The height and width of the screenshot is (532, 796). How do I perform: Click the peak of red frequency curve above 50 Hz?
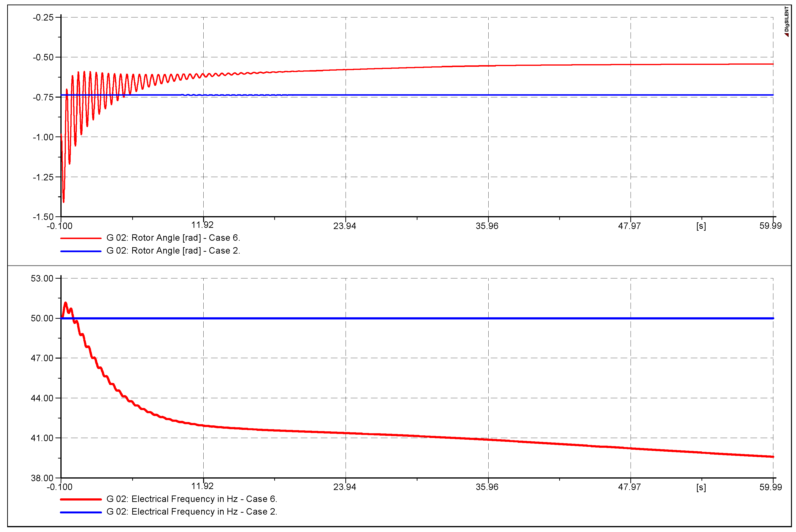[65, 303]
